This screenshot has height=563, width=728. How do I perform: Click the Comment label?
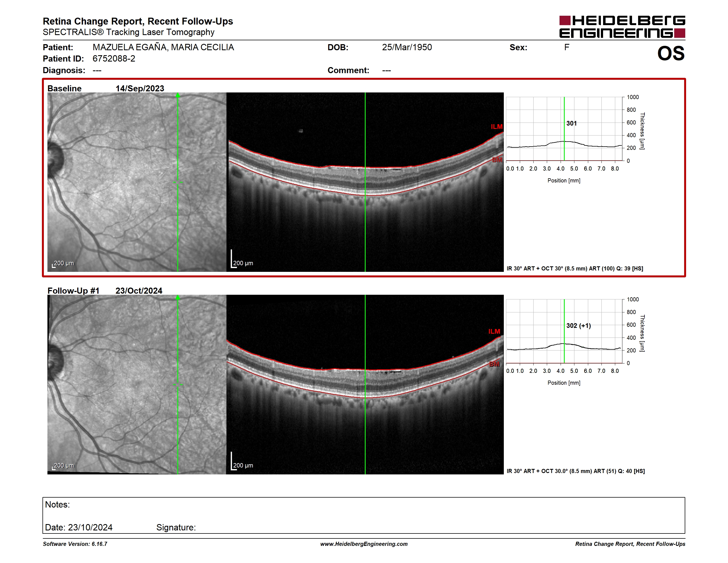click(348, 70)
